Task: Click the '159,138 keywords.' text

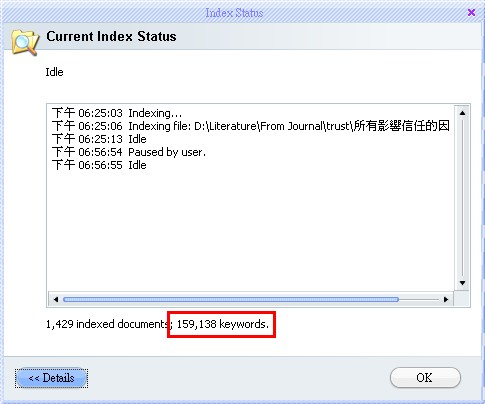Action: [223, 324]
